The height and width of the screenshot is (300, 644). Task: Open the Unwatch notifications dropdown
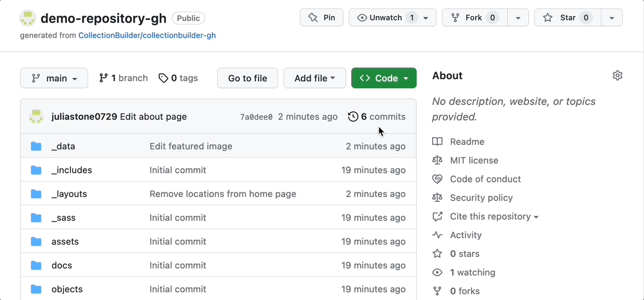[x=393, y=17]
